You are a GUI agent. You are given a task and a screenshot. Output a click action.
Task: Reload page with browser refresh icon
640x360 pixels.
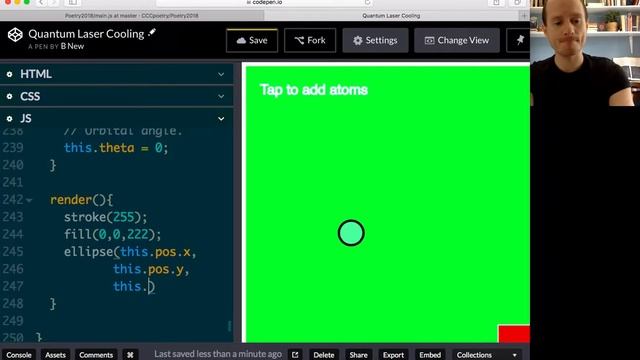(x=367, y=2)
